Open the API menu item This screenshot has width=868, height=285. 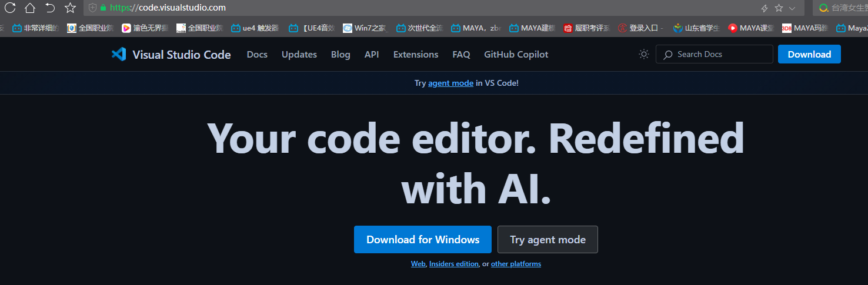point(372,55)
